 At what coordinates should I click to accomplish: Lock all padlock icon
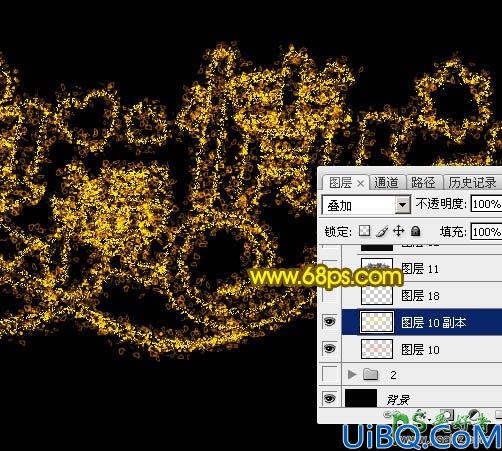pos(415,231)
